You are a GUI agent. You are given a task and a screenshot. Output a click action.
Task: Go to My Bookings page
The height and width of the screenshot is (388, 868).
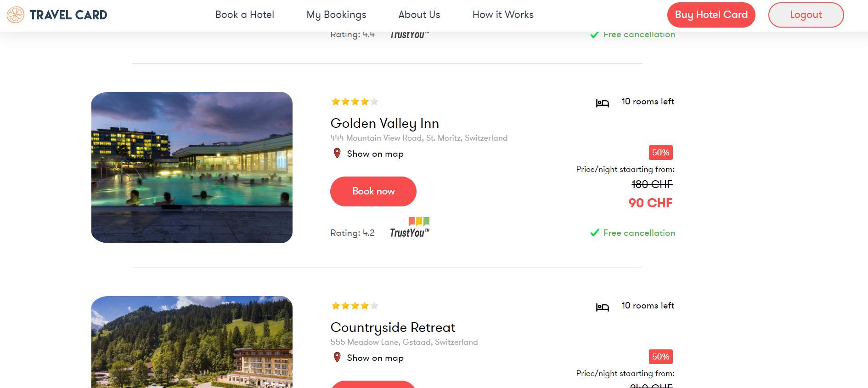point(336,15)
